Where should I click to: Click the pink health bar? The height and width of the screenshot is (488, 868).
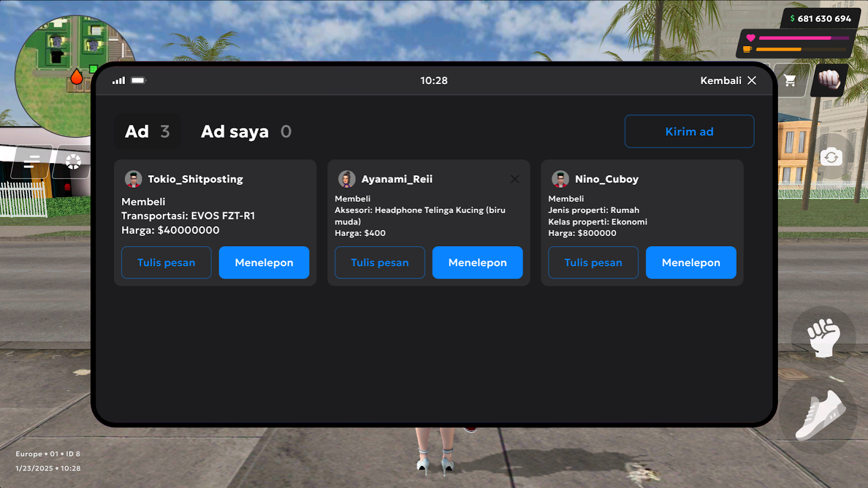click(x=803, y=38)
